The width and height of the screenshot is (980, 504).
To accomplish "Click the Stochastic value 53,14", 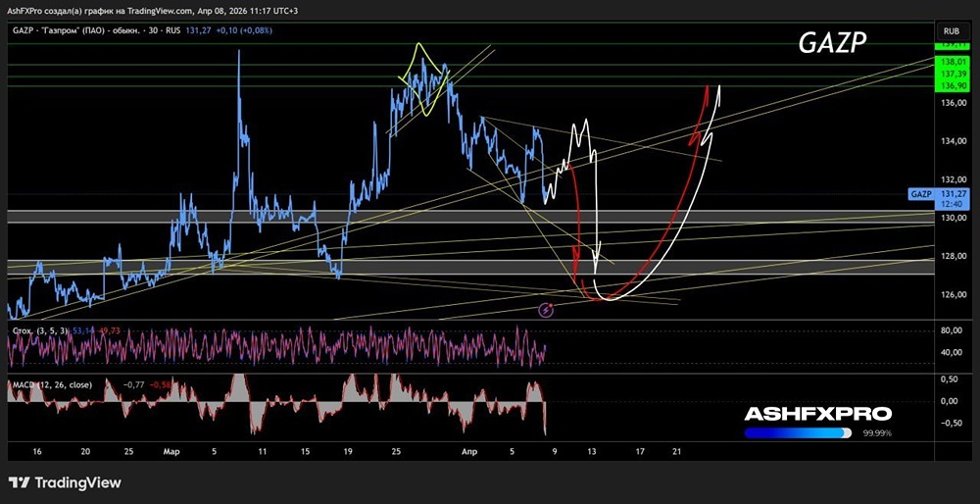I will click(83, 330).
